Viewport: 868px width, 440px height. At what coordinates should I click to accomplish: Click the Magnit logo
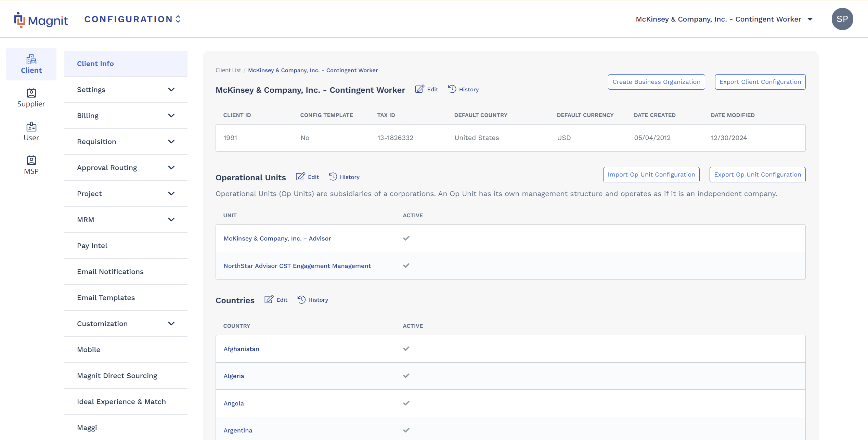coord(41,20)
